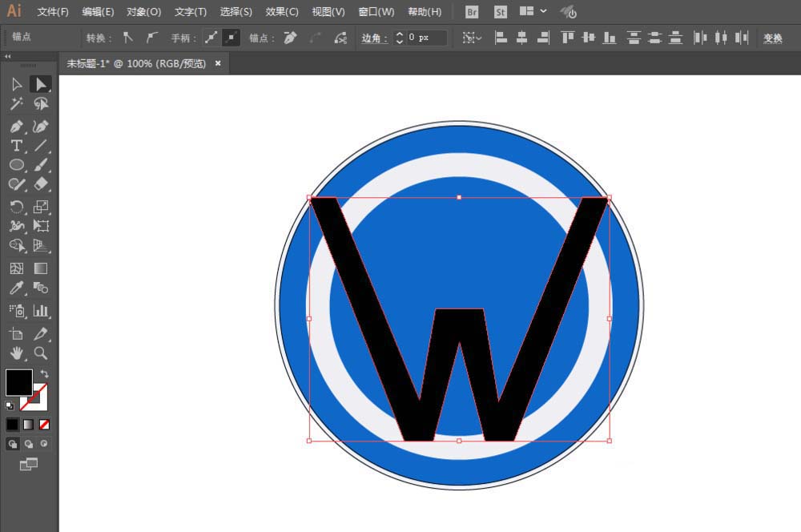Click the black fill color swatch

tap(18, 382)
